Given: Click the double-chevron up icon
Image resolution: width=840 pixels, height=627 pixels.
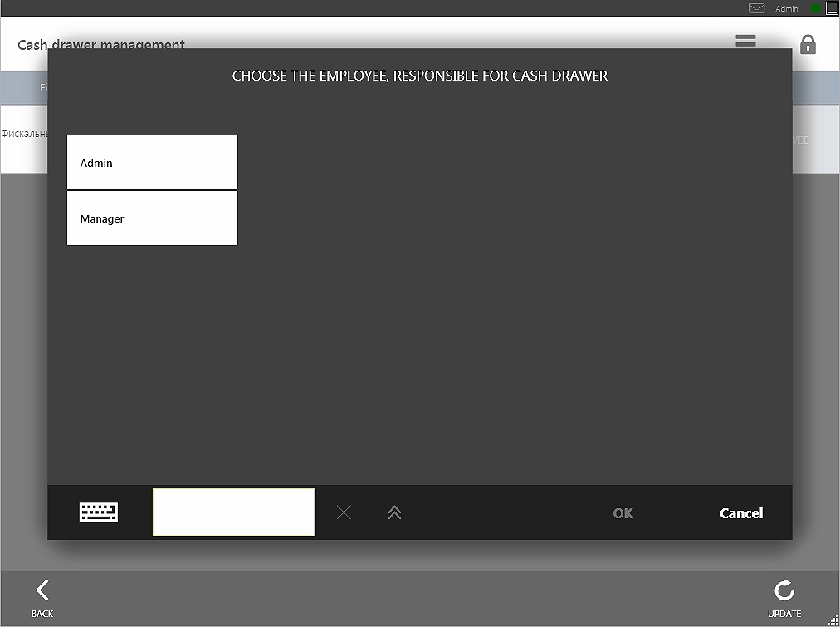Looking at the screenshot, I should [394, 512].
